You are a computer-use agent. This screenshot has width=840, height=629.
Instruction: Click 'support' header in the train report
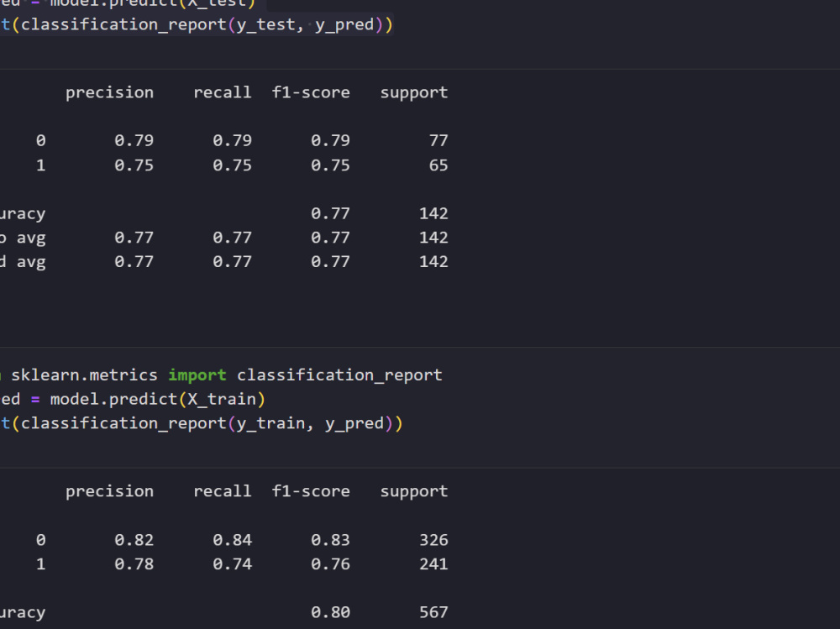(x=414, y=492)
